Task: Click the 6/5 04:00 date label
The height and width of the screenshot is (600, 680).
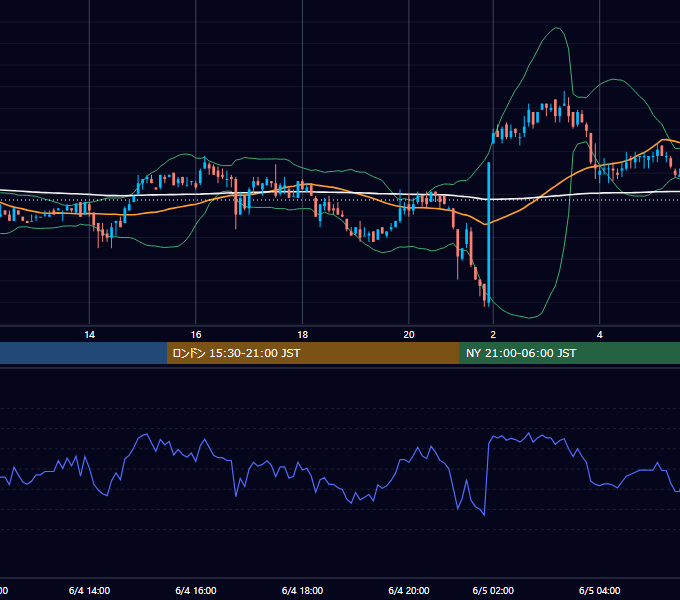Action: coord(599,590)
